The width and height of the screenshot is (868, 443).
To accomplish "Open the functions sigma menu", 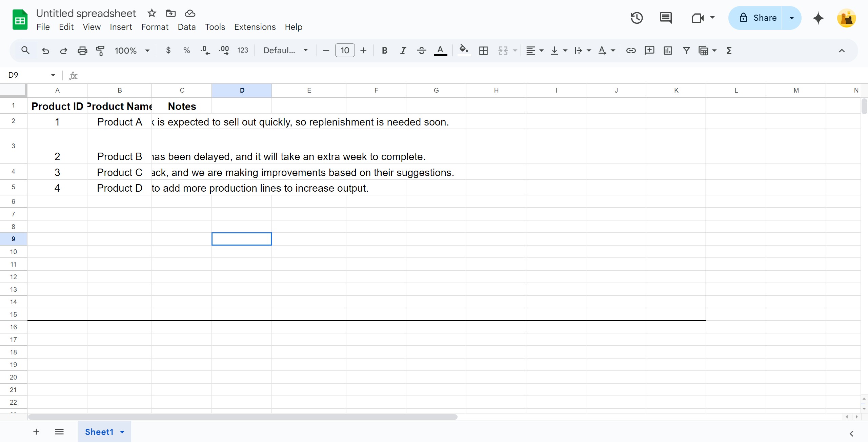I will click(x=729, y=51).
